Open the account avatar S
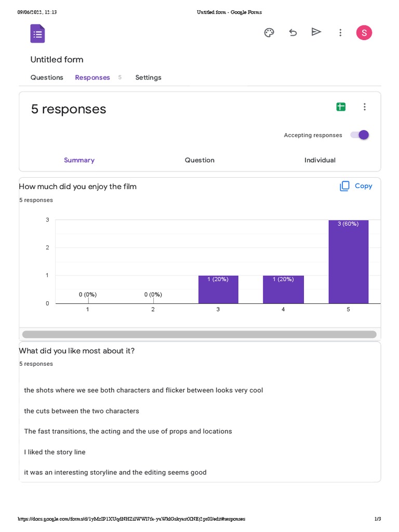Viewport: 399px width, 532px height. tap(364, 33)
